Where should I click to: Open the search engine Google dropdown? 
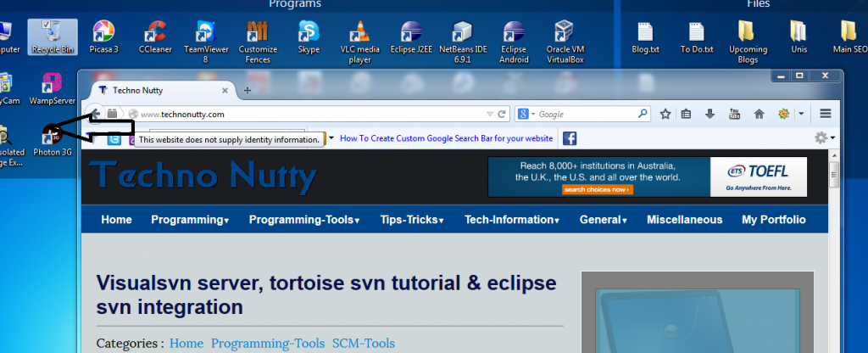pyautogui.click(x=526, y=115)
